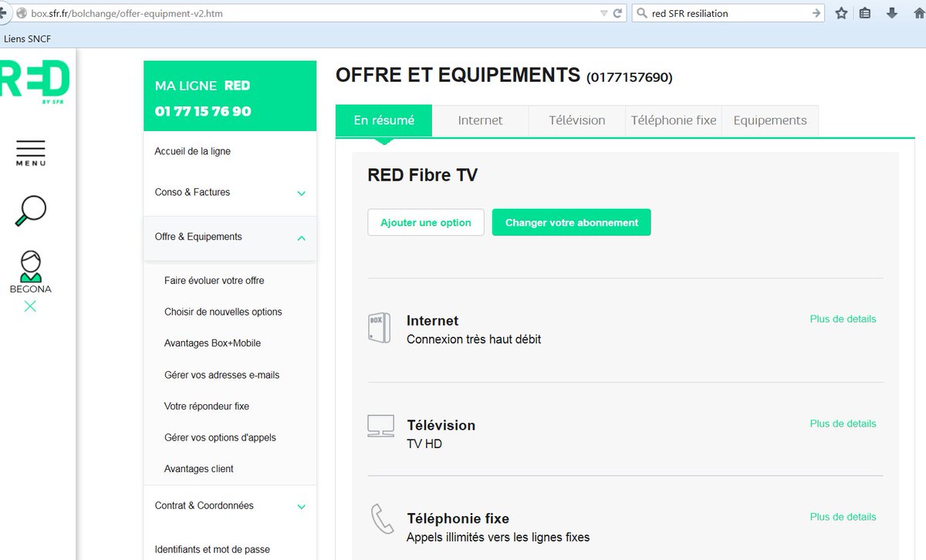The image size is (926, 560).
Task: Open Votre répondeur fixe
Action: [x=207, y=406]
